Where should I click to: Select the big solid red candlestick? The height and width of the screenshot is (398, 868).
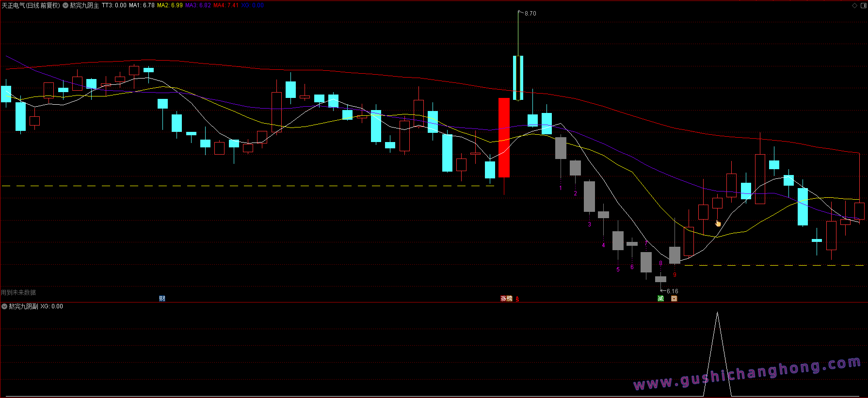[504, 138]
